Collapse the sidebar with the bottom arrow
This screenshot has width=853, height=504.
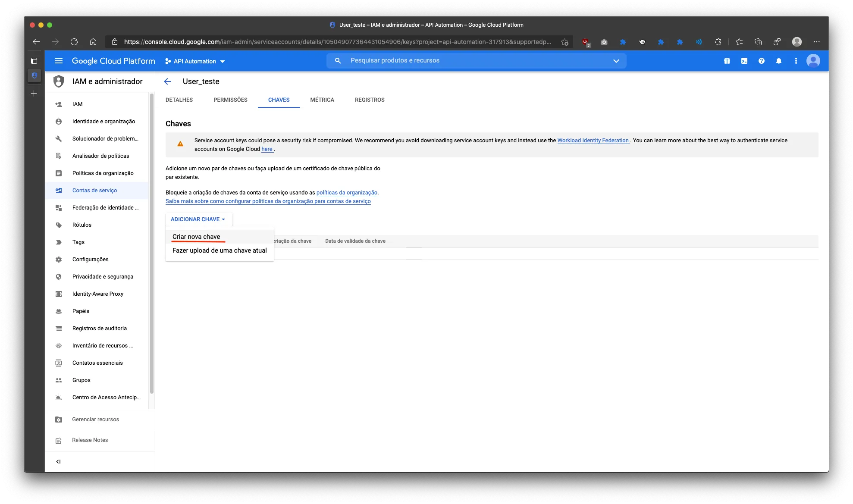coord(58,462)
